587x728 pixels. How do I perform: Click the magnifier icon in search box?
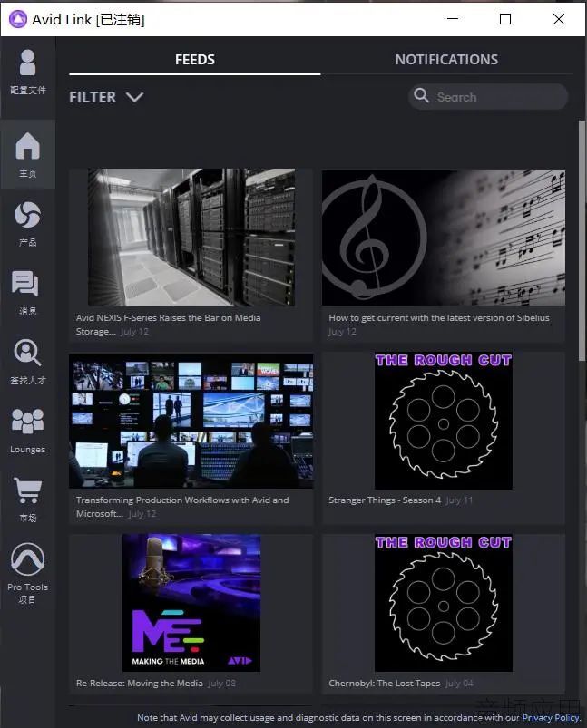pos(421,95)
